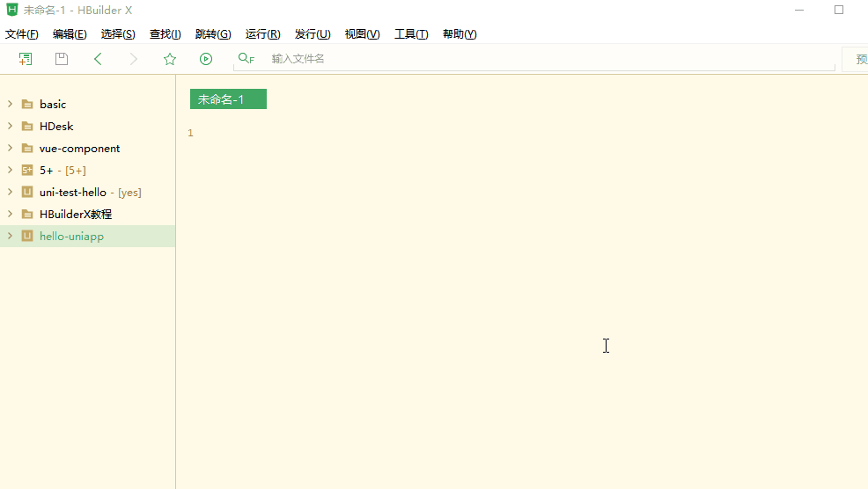Maximize the HBuilder X window
The height and width of the screenshot is (489, 868).
point(839,10)
